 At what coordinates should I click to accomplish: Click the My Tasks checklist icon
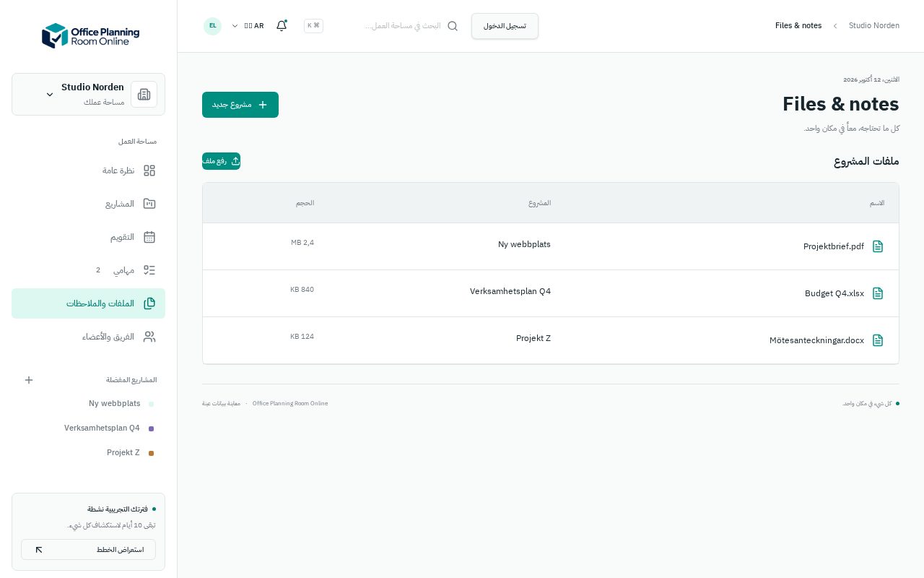[x=149, y=270]
